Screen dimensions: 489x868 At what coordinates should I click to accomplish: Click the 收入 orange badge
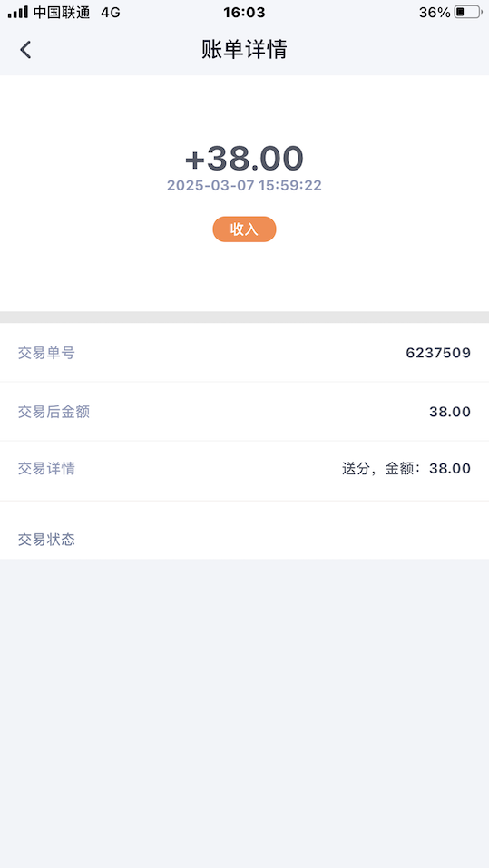point(244,229)
